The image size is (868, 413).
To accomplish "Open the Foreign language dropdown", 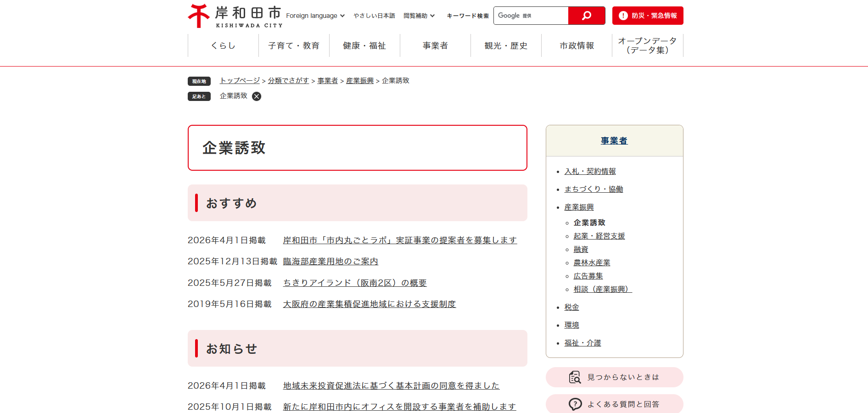I will click(x=315, y=16).
